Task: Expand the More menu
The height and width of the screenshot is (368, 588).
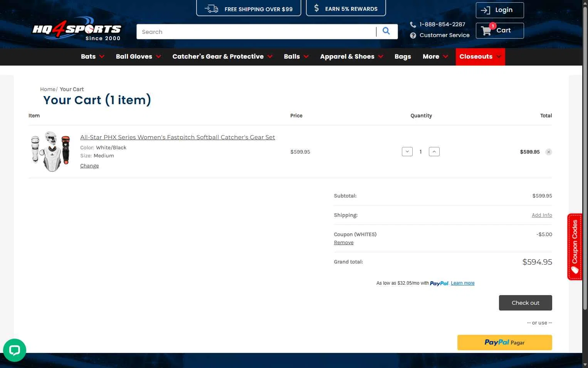Action: 435,57
